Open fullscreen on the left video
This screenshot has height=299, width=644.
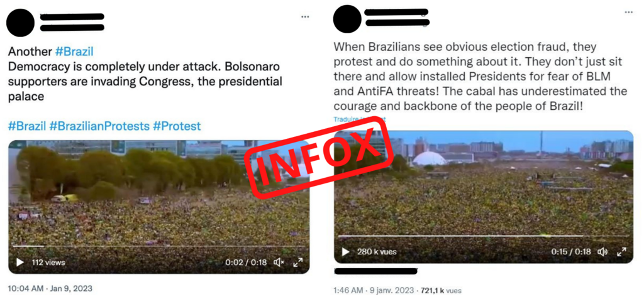(297, 262)
